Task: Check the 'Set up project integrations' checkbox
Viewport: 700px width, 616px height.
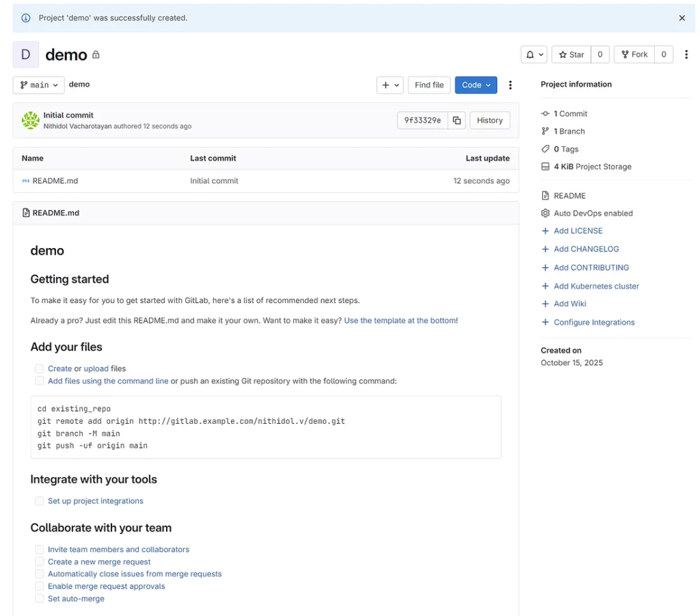Action: (40, 501)
